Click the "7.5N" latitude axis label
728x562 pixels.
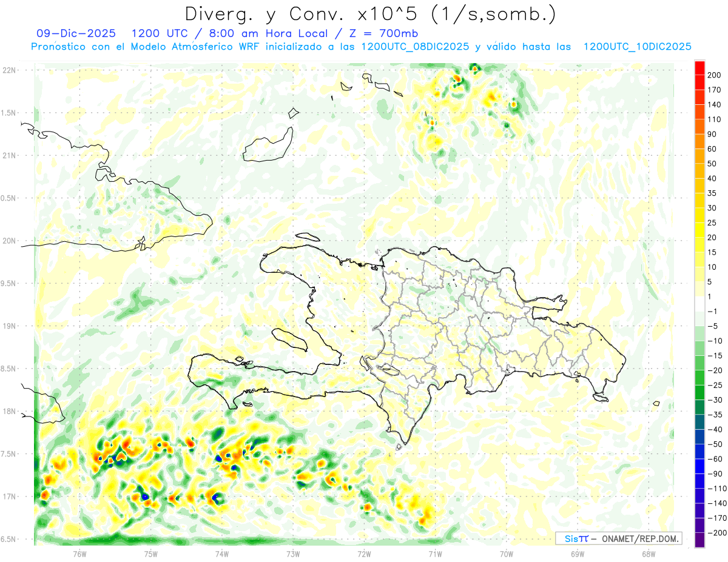[9, 454]
